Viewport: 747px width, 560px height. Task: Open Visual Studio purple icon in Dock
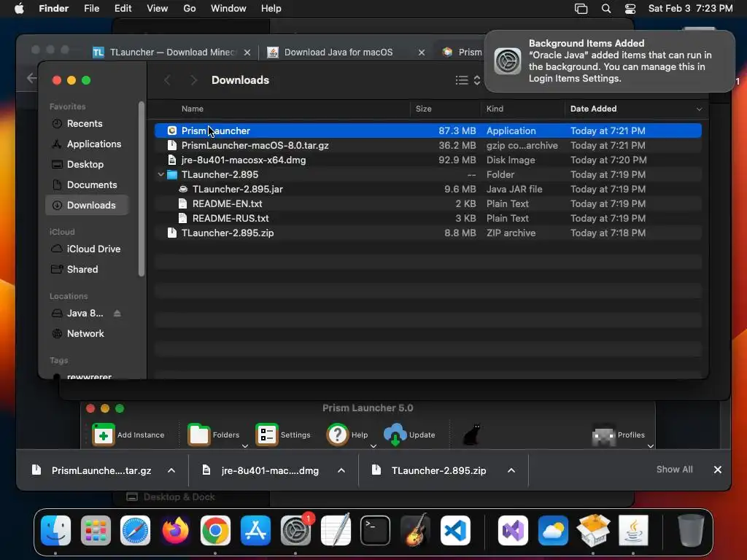513,530
